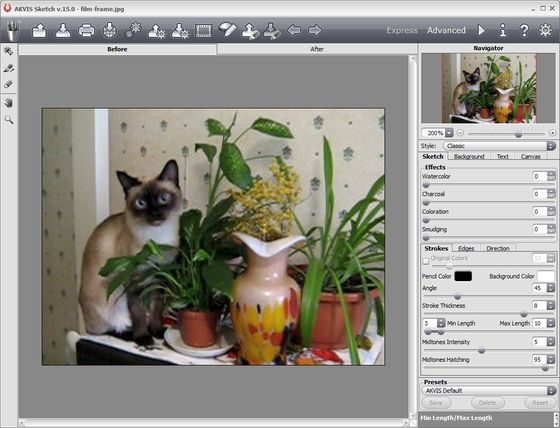The width and height of the screenshot is (560, 428).
Task: Click the Midtones Hatching stepper
Action: click(x=551, y=359)
